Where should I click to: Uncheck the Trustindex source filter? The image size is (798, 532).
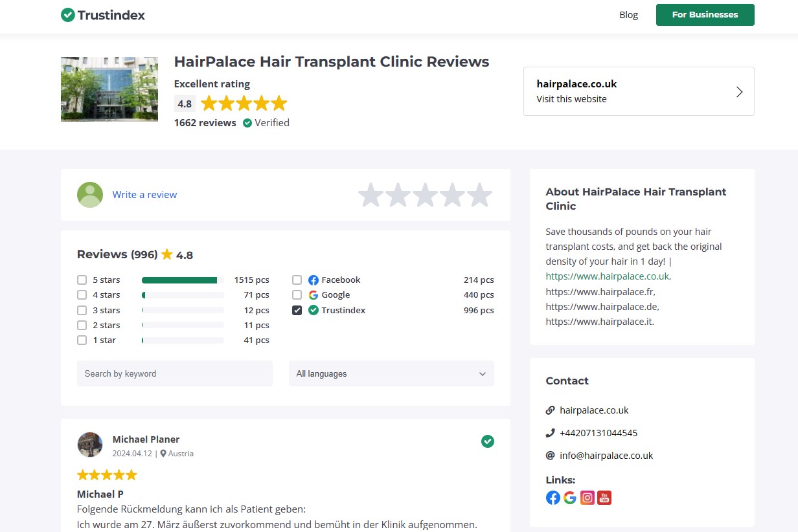click(x=297, y=311)
